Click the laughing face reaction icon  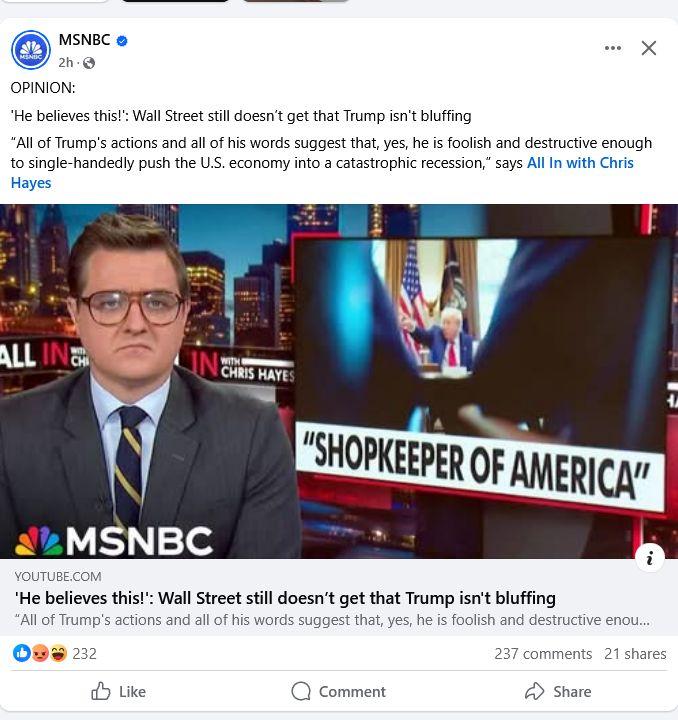(x=58, y=653)
